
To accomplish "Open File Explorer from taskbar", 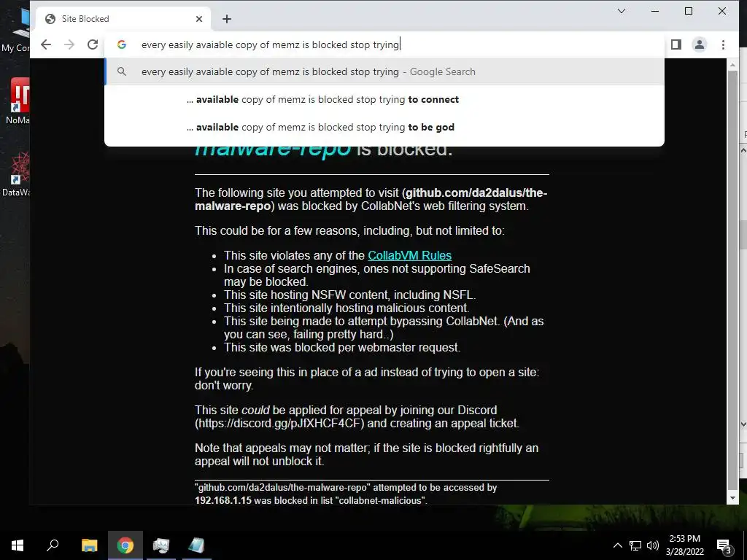I will 89,545.
